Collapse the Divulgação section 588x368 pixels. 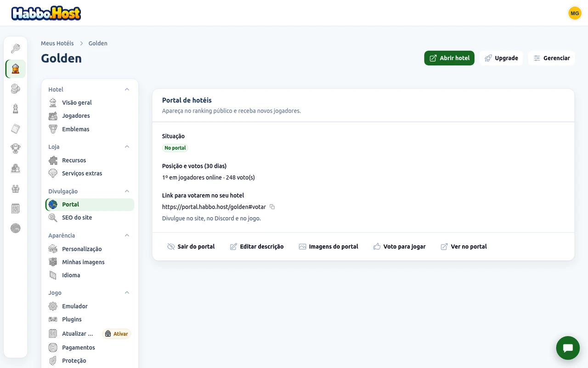point(127,191)
